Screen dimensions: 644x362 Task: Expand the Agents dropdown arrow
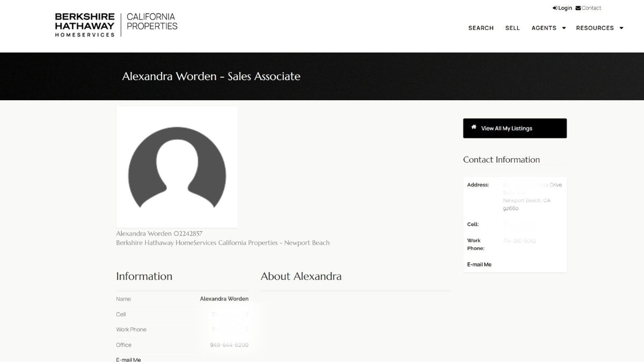click(x=564, y=28)
